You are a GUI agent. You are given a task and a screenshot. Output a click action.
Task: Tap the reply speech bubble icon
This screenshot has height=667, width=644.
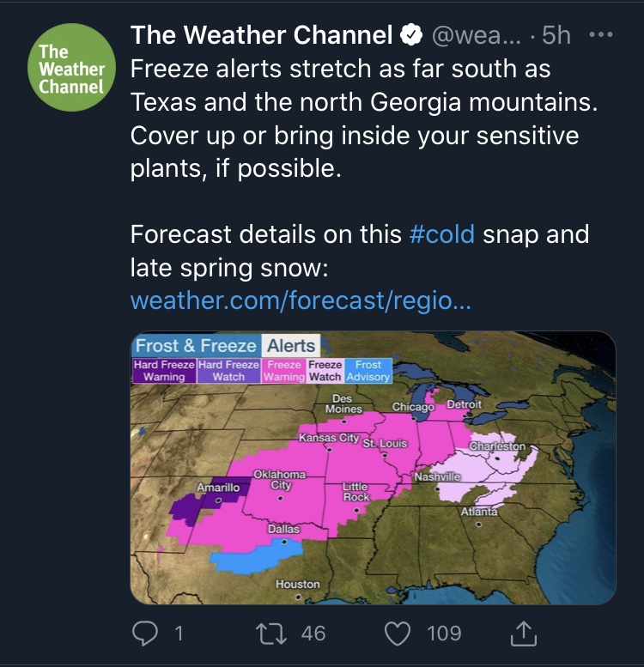pos(144,634)
